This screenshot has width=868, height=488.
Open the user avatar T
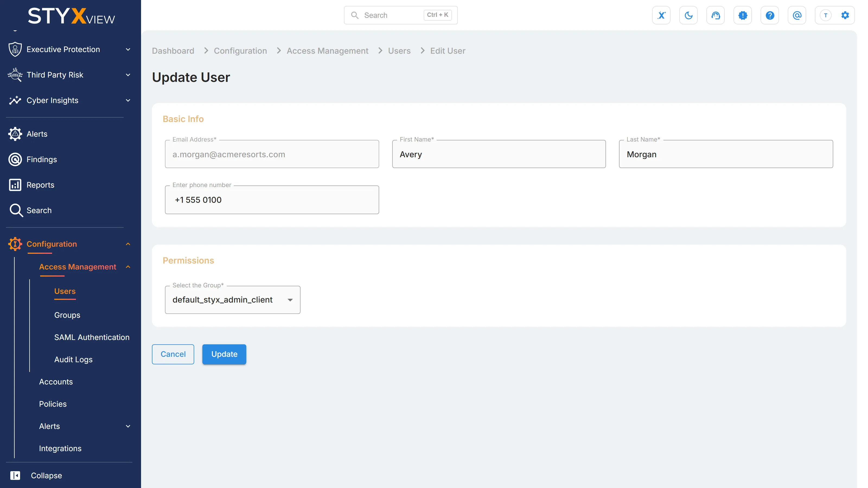(x=825, y=15)
